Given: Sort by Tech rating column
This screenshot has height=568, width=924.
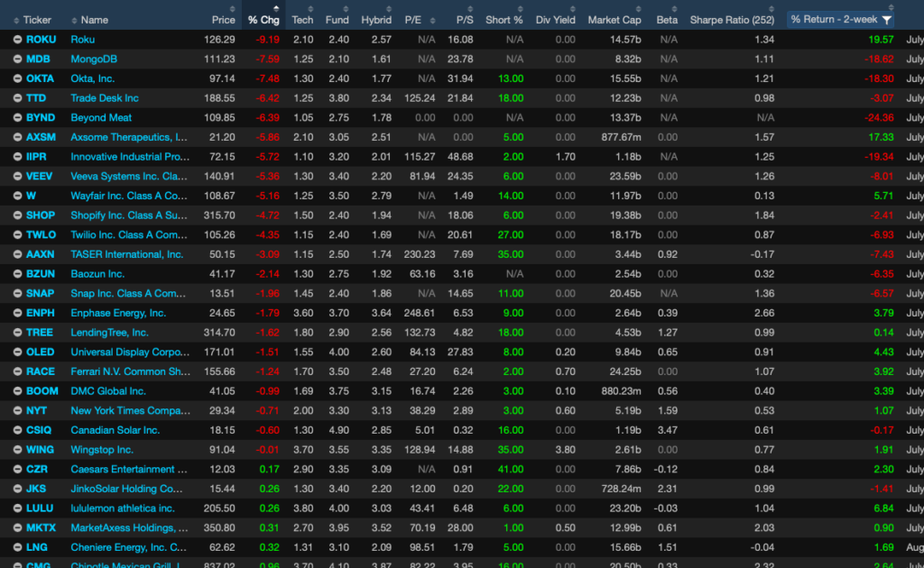Looking at the screenshot, I should 302,20.
